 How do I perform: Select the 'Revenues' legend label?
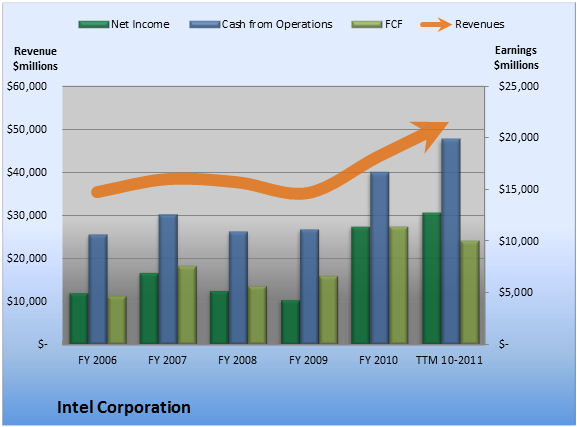(x=479, y=24)
